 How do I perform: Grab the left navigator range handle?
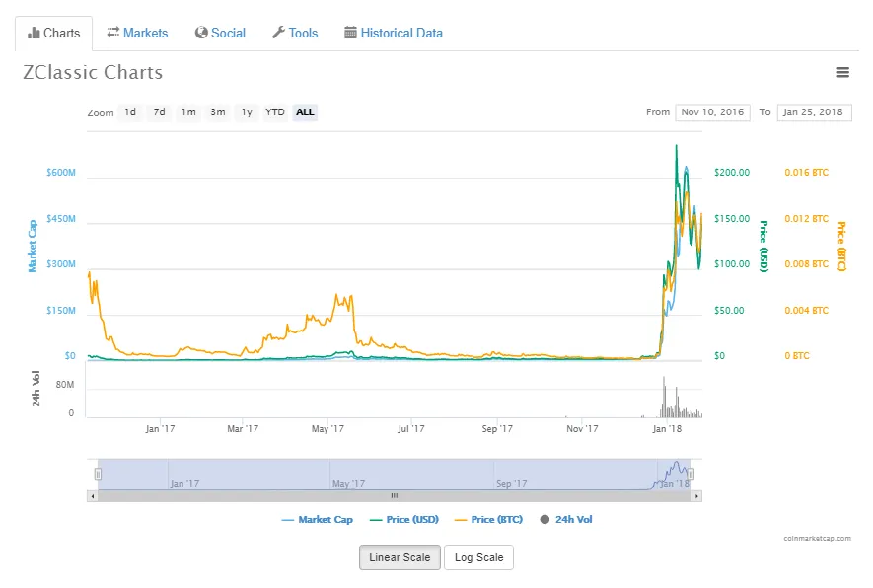pos(98,475)
